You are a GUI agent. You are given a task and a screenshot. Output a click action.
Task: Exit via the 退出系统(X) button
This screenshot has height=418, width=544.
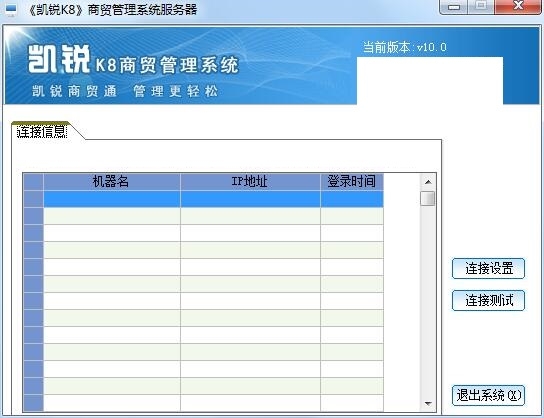pyautogui.click(x=488, y=395)
